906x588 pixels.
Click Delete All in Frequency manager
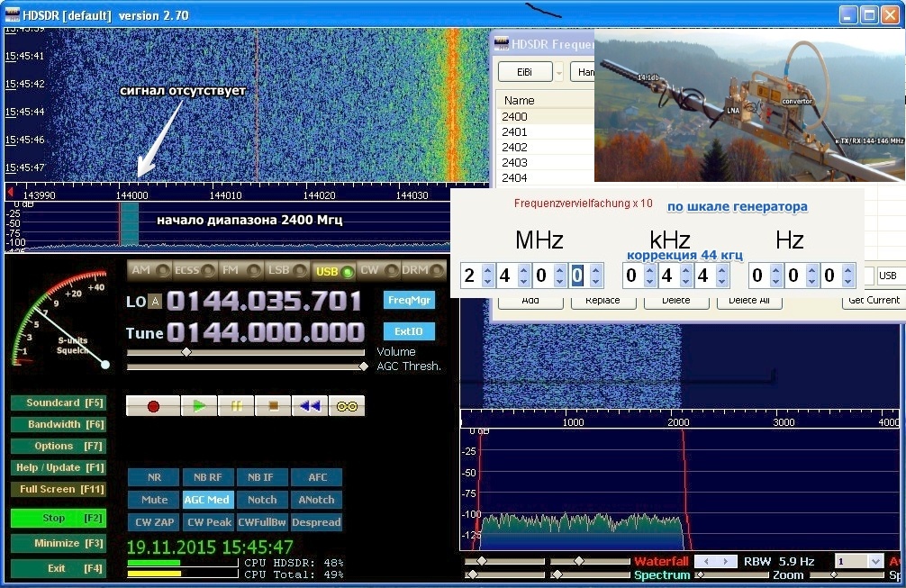(749, 301)
